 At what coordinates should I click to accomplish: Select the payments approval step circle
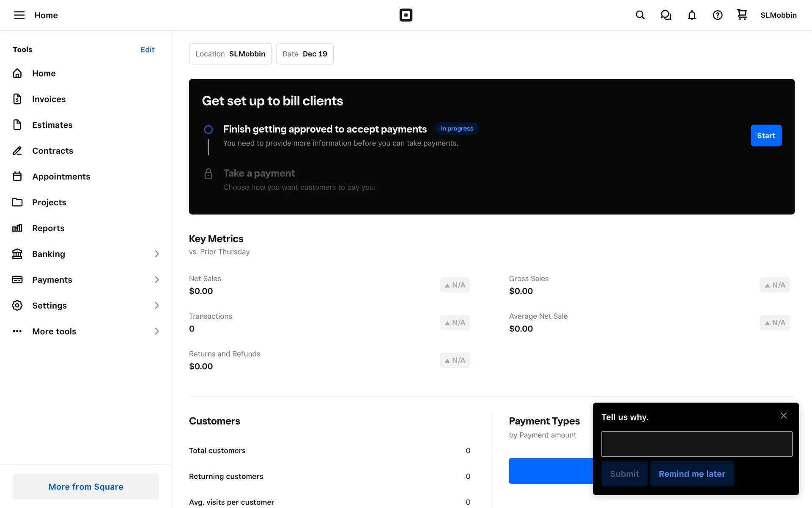tap(208, 130)
